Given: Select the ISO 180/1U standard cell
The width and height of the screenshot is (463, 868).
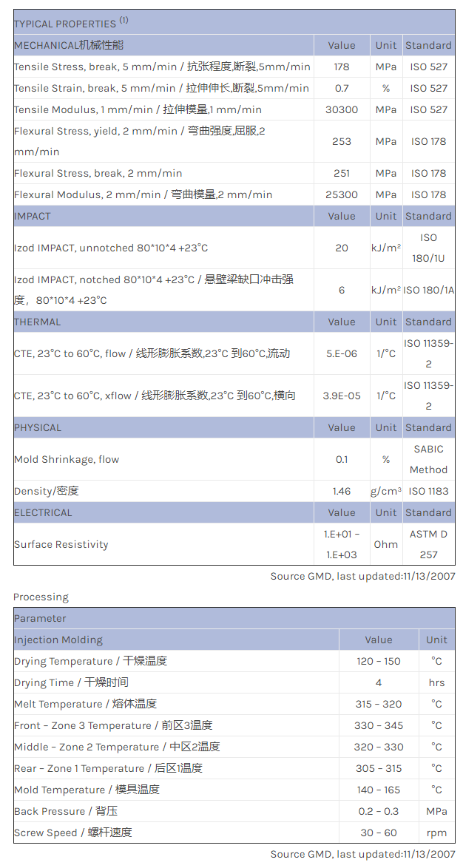Looking at the screenshot, I should point(428,248).
